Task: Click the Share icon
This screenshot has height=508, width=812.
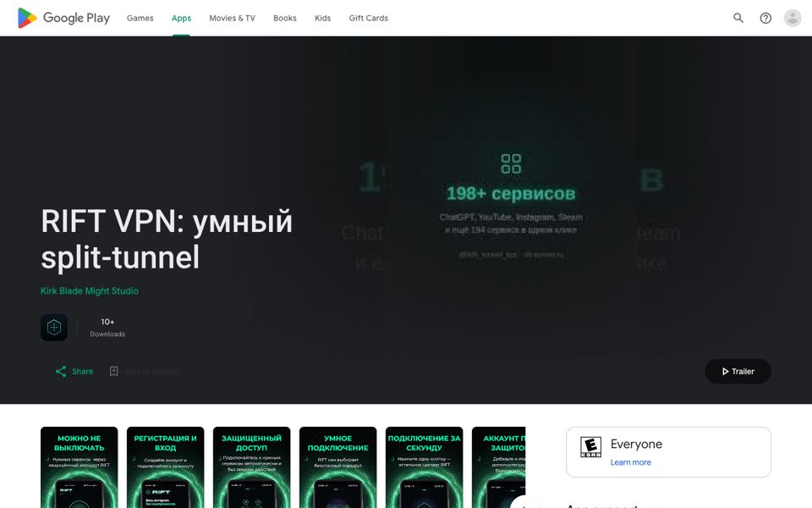Action: click(61, 371)
